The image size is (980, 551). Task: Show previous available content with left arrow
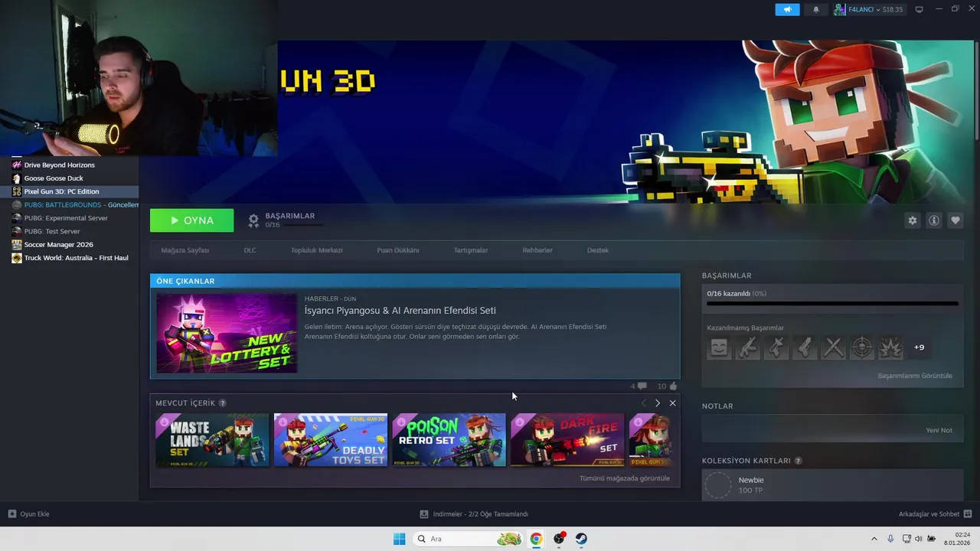(643, 403)
